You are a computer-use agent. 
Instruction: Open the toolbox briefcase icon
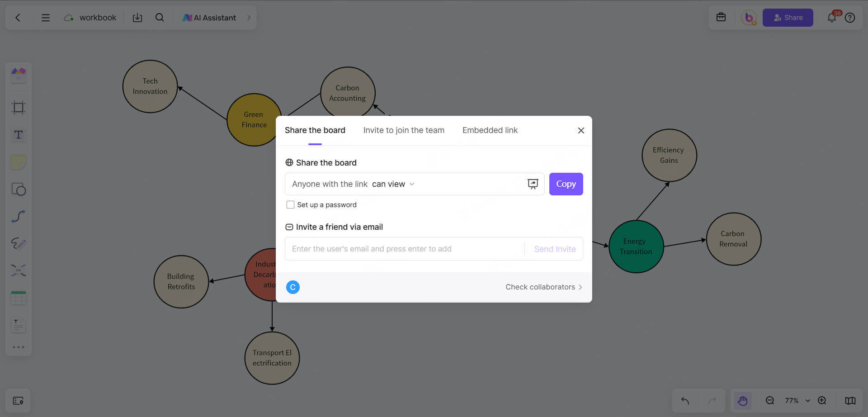coord(721,17)
